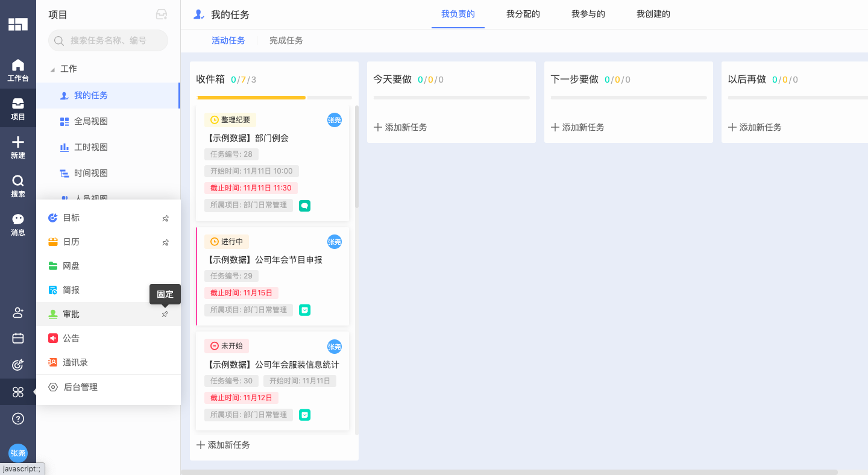Open the 未开始 status dropdown on task card
Viewport: 868px width, 475px height.
pos(227,346)
